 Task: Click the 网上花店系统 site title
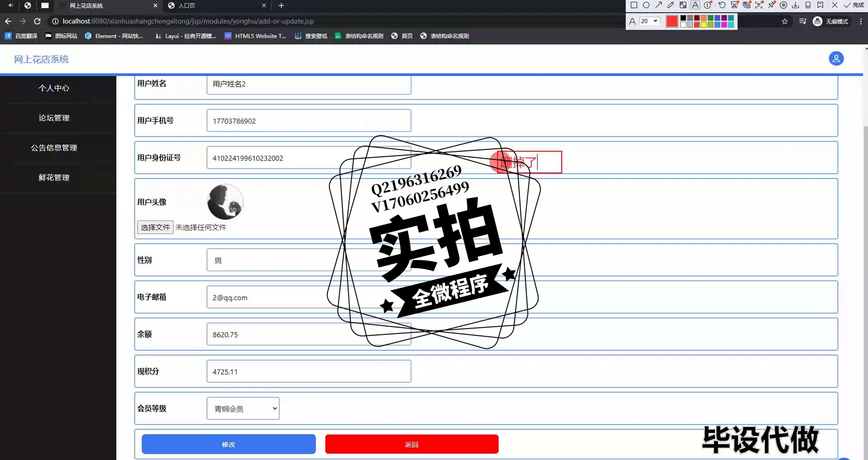[41, 59]
